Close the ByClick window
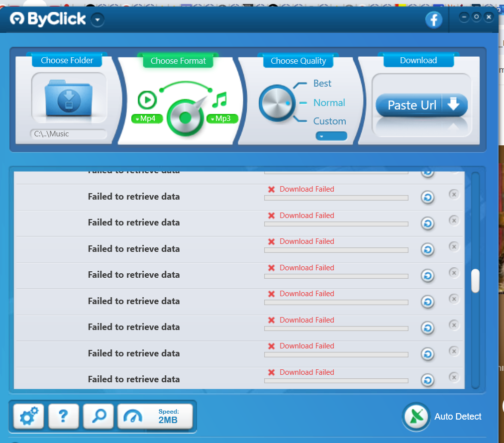Image resolution: width=504 pixels, height=443 pixels. pyautogui.click(x=489, y=17)
